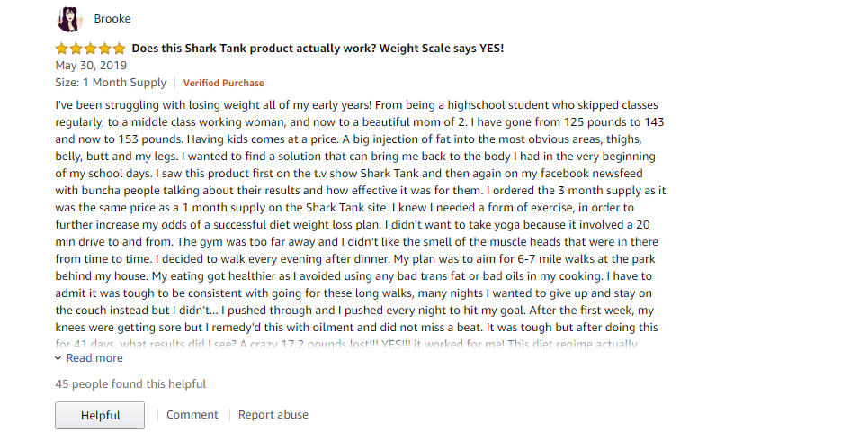Open the review title about Shark Tank product
The image size is (868, 441).
pos(318,49)
